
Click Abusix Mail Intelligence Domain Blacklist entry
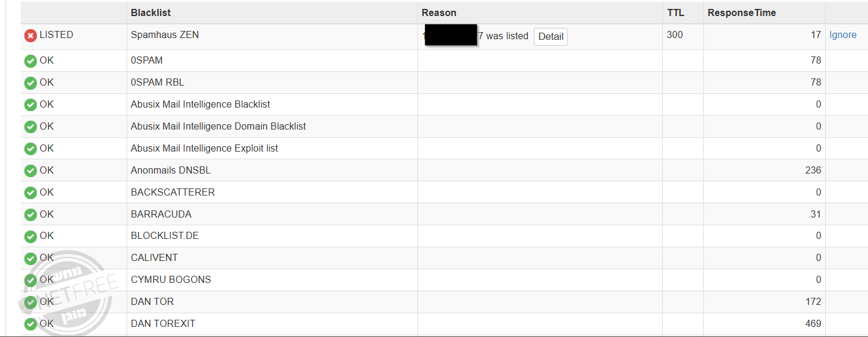(218, 126)
